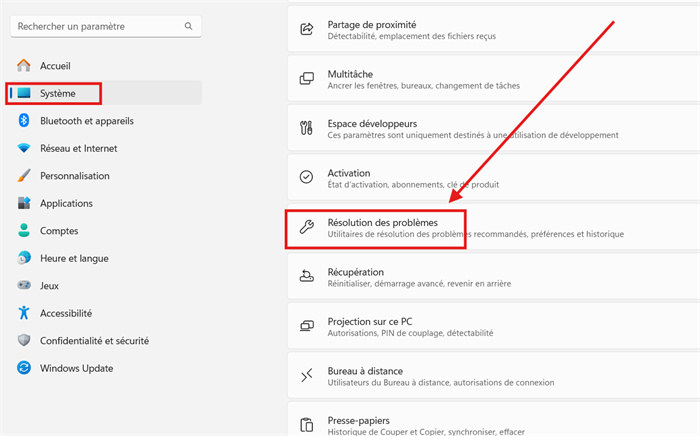Click the search magnifier icon

[x=188, y=26]
